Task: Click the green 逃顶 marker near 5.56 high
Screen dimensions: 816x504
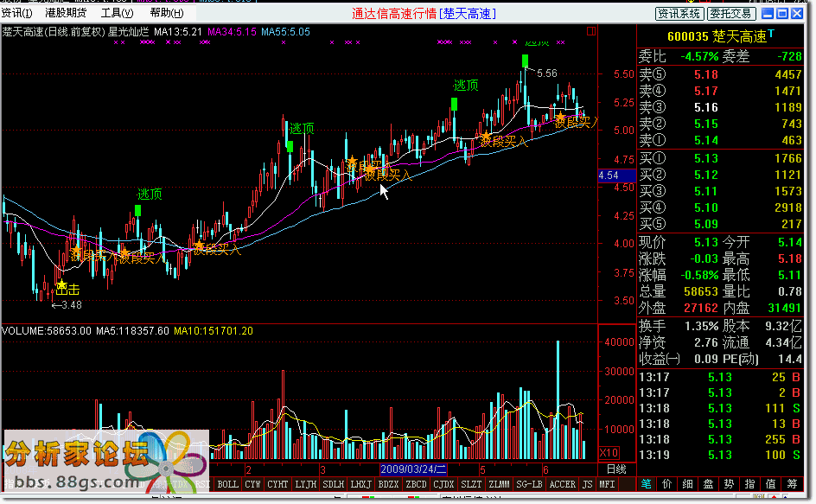Action: coord(525,61)
